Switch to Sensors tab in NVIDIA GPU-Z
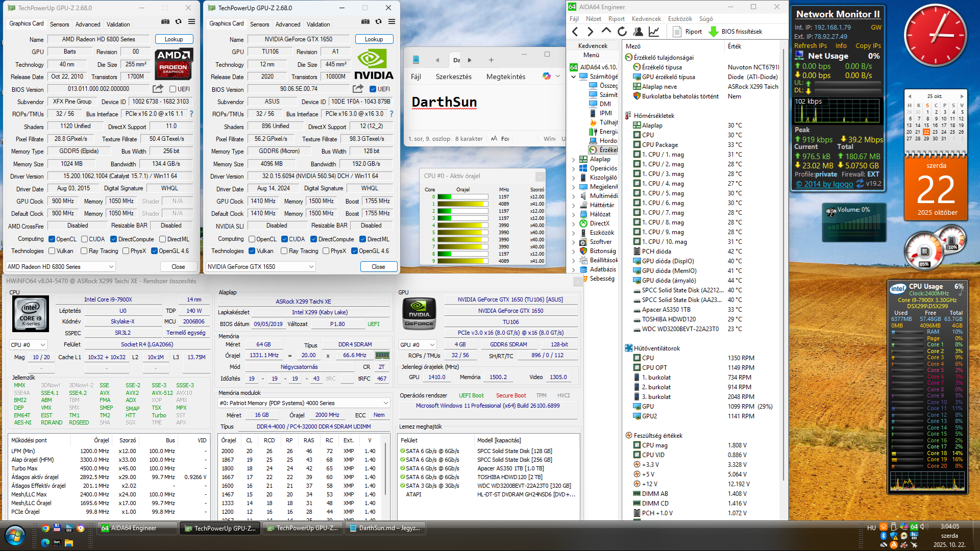Screen dimensions: 980x551 [x=259, y=24]
